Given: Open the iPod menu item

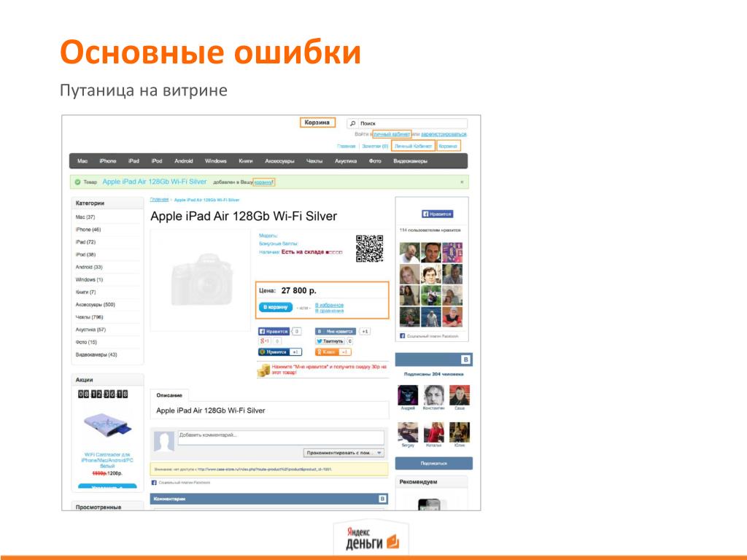Looking at the screenshot, I should pyautogui.click(x=157, y=161).
